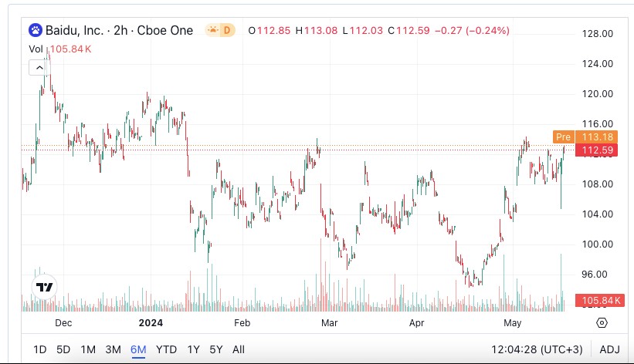The image size is (634, 364).
Task: Collapse the indicator legend with chevron
Action: coord(38,68)
